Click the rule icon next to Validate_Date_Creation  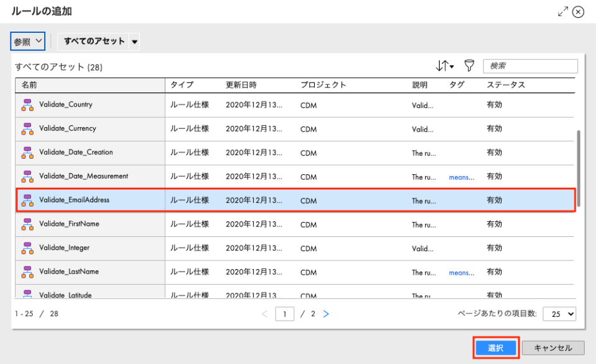[x=27, y=153]
